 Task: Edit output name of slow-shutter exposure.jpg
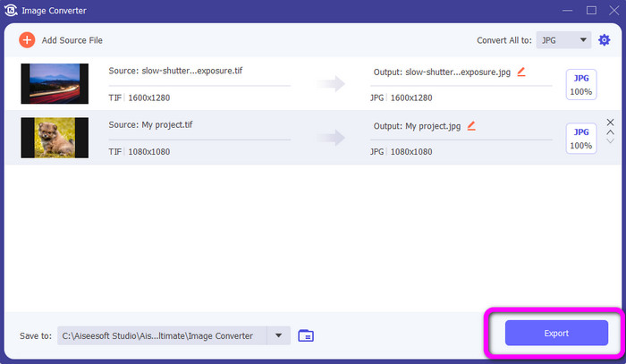click(x=521, y=72)
